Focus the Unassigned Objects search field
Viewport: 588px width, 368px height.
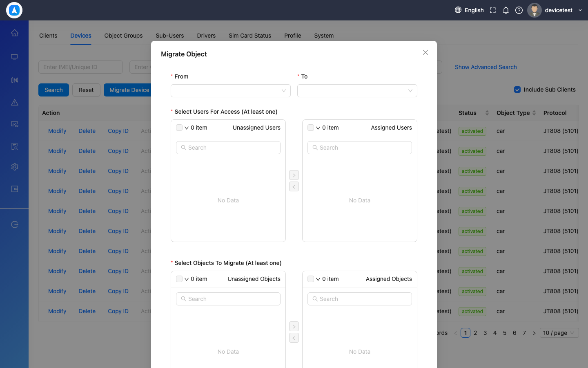228,299
